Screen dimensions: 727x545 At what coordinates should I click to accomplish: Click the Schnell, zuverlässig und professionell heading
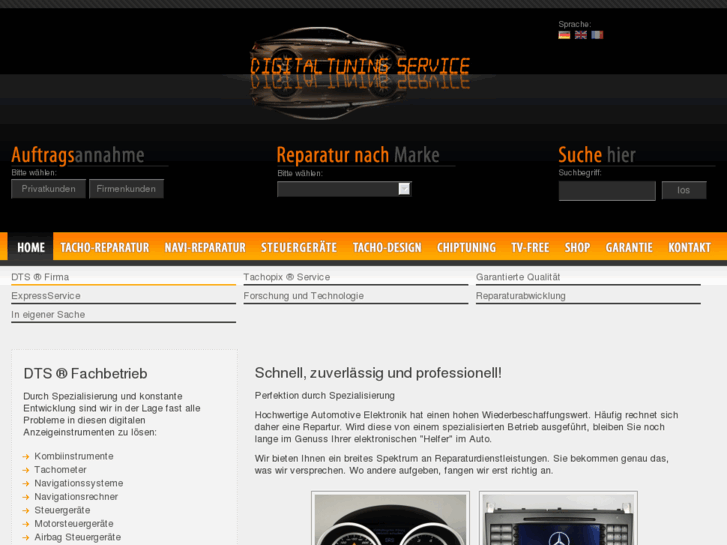tap(378, 373)
